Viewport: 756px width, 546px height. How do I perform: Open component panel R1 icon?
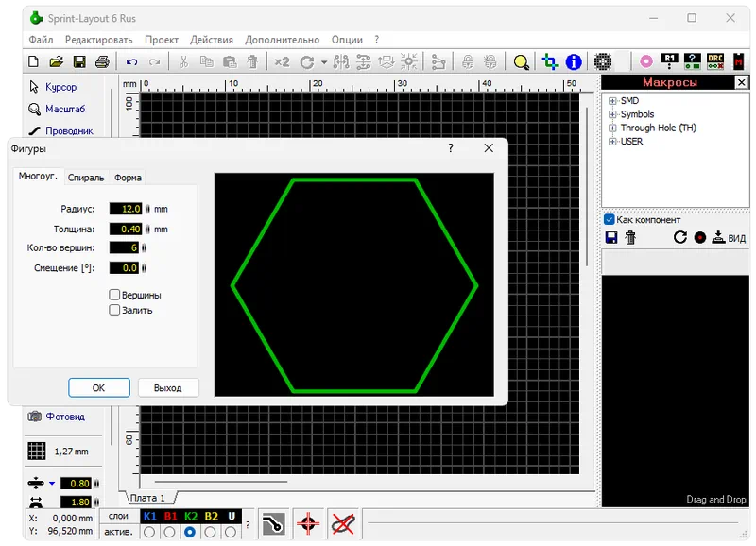coord(669,60)
